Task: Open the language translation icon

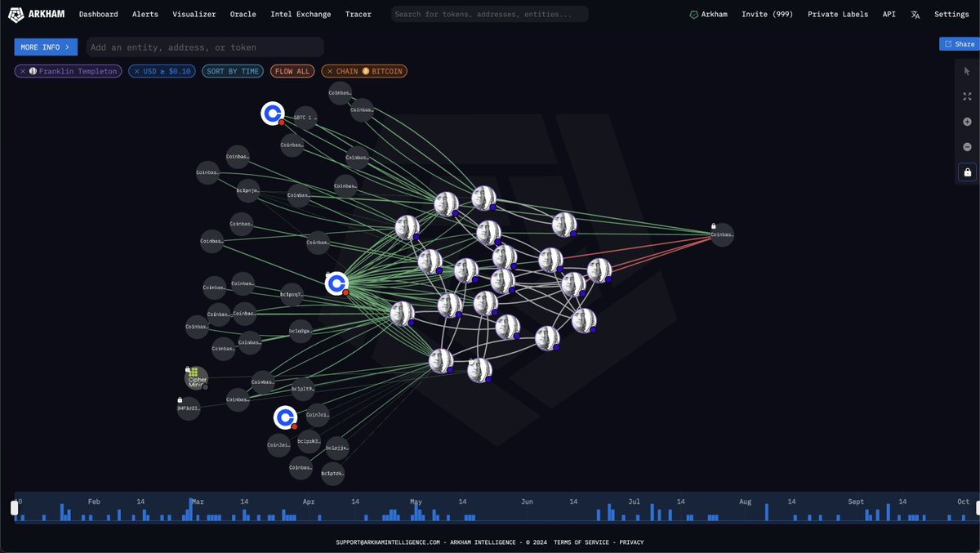Action: (915, 14)
